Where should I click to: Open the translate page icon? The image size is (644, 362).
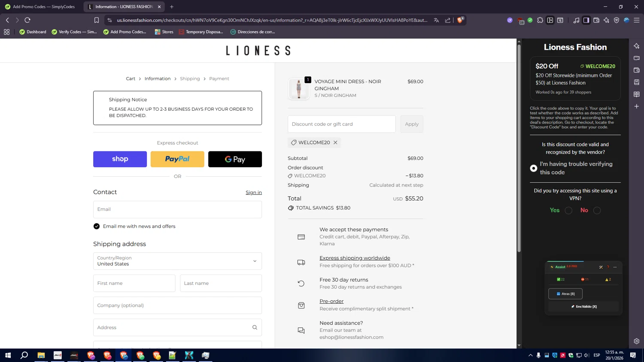(436, 20)
